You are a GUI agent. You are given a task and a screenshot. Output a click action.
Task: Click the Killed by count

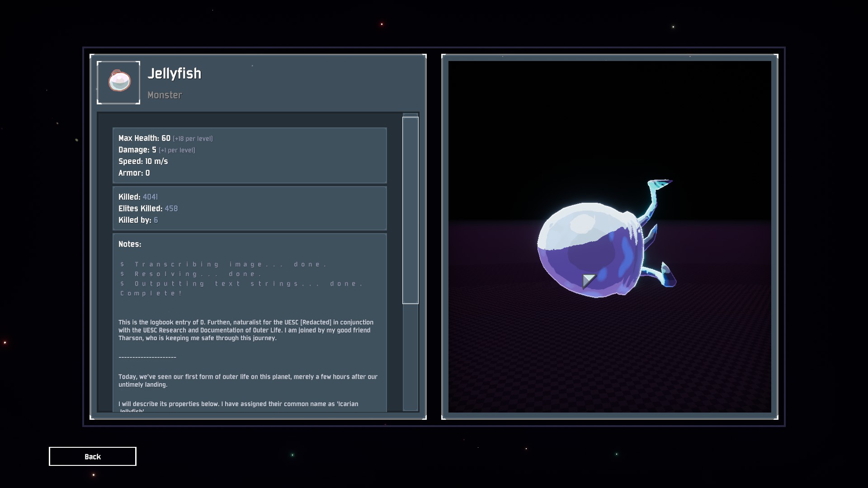click(x=156, y=220)
